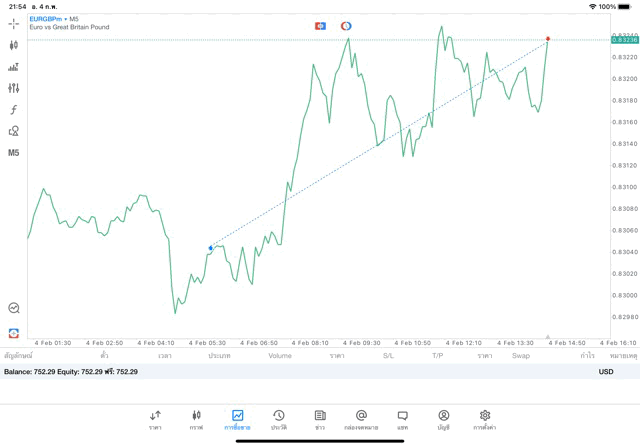
Task: Click the zoom chart icon in sidebar
Action: [13, 309]
